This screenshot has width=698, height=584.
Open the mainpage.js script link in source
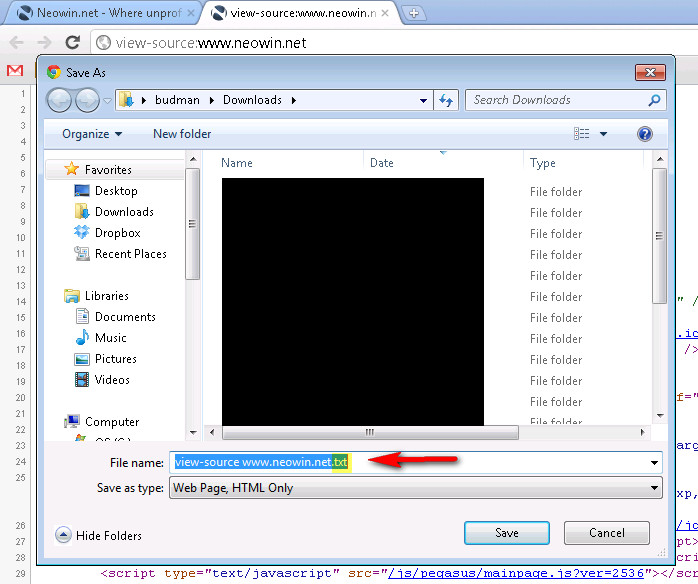click(x=516, y=573)
